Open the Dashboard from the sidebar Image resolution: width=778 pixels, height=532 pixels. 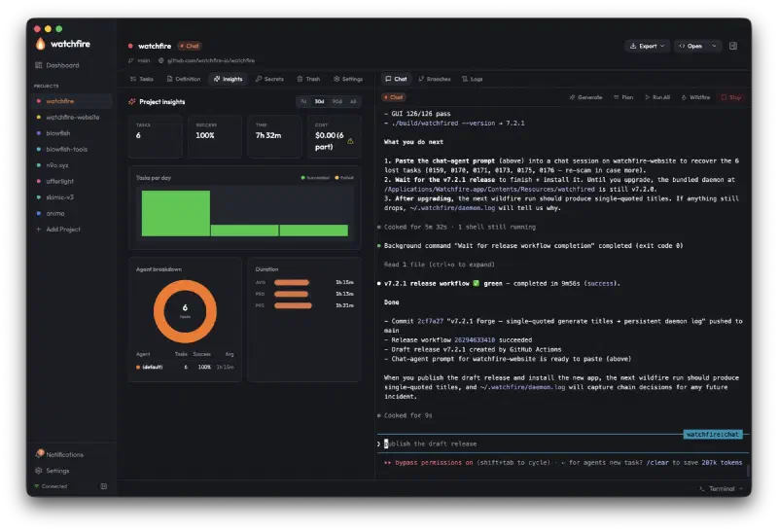point(57,65)
